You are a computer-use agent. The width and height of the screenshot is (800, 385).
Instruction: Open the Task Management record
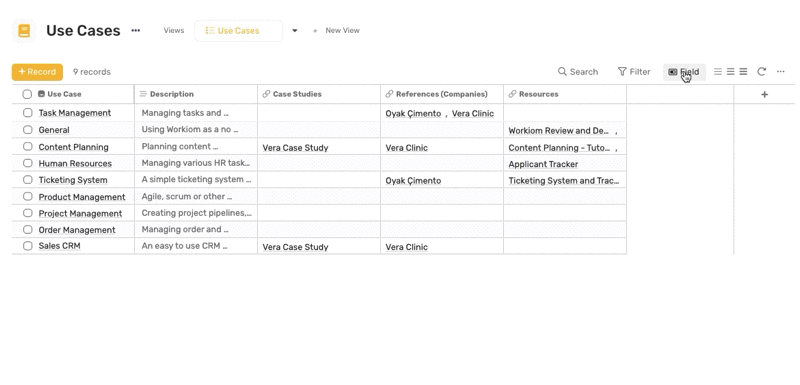[74, 113]
